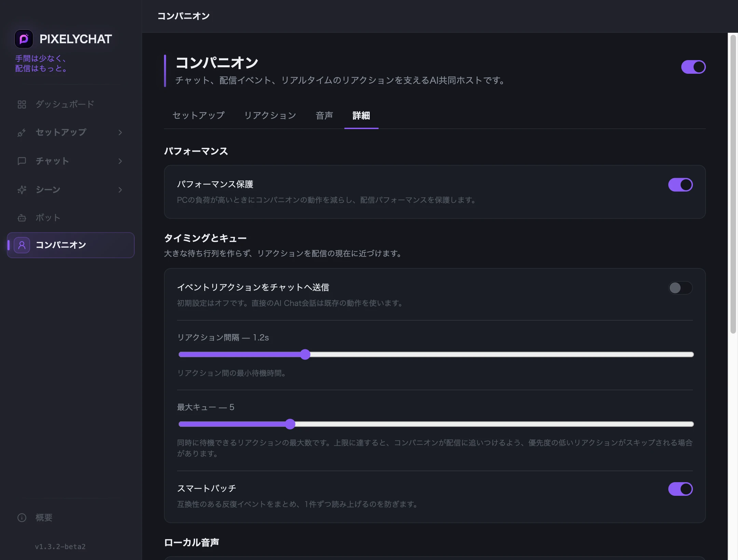Select the 詳細 tab
Image resolution: width=738 pixels, height=560 pixels.
[x=361, y=115]
